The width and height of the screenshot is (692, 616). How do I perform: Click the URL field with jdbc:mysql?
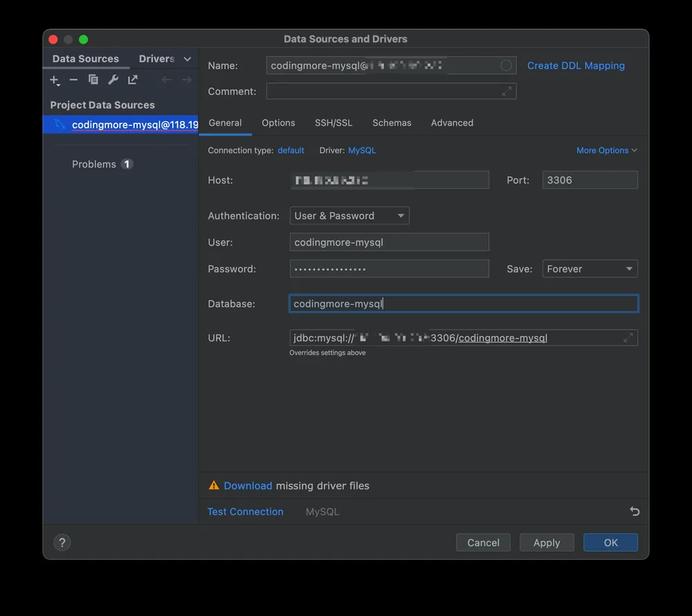coord(464,338)
